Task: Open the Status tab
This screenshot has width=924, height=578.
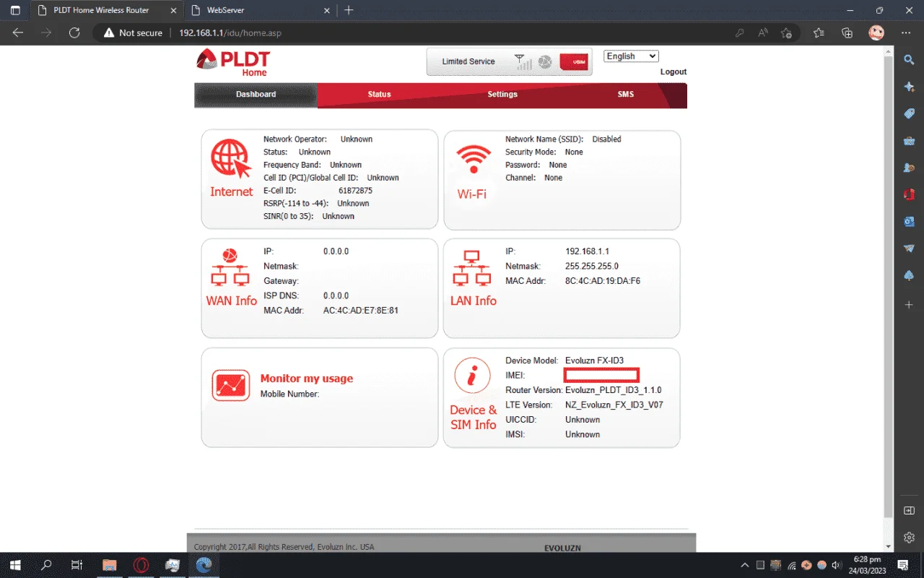Action: [x=379, y=95]
